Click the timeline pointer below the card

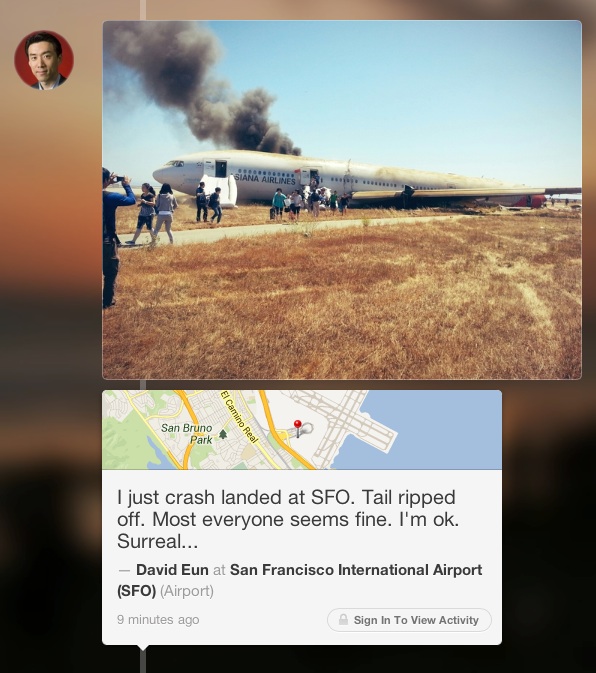click(143, 648)
